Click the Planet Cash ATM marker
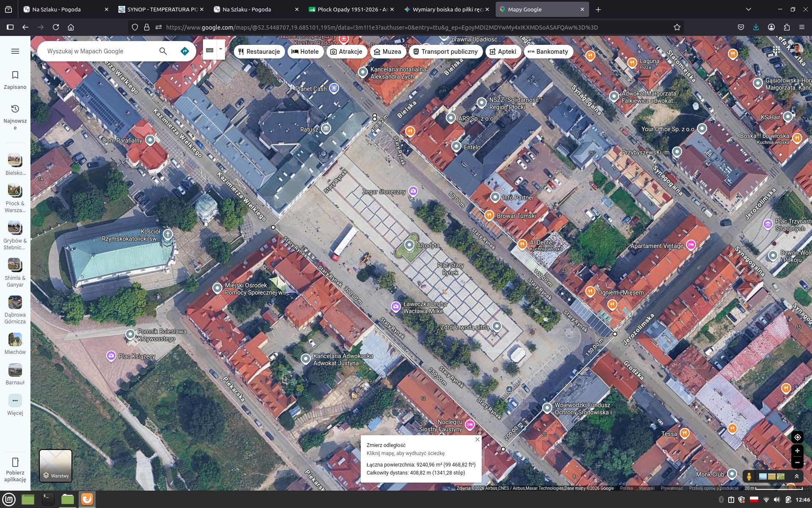The image size is (812, 508). [x=334, y=88]
